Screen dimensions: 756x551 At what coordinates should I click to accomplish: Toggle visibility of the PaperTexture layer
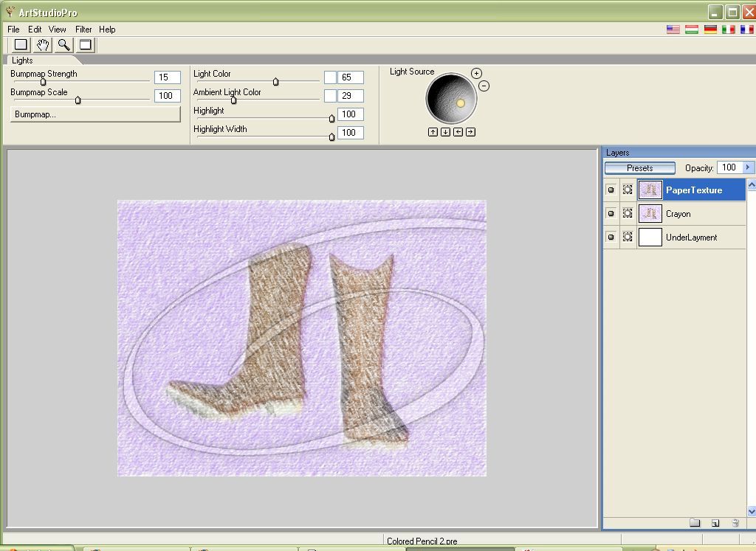click(x=611, y=190)
